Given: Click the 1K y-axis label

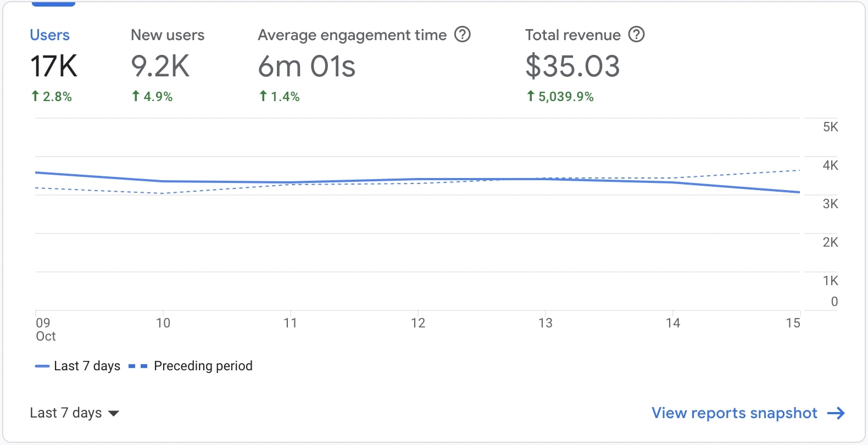Looking at the screenshot, I should click(x=830, y=281).
